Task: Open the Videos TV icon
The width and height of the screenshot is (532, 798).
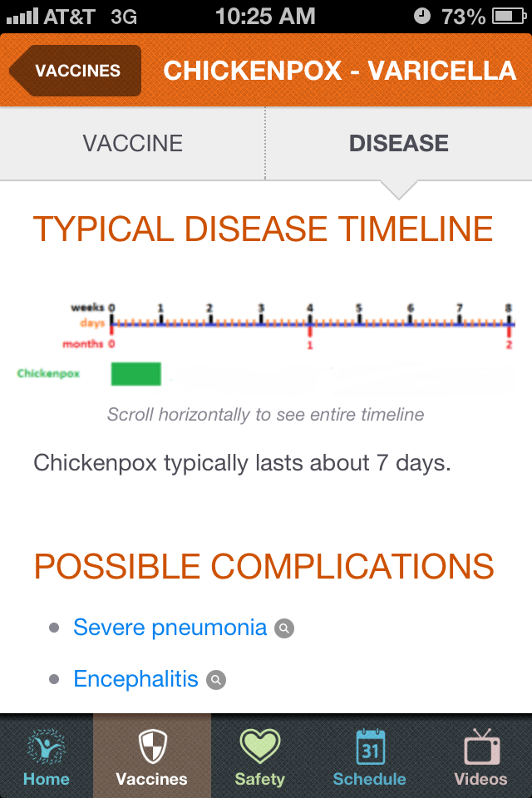Action: coord(481,746)
